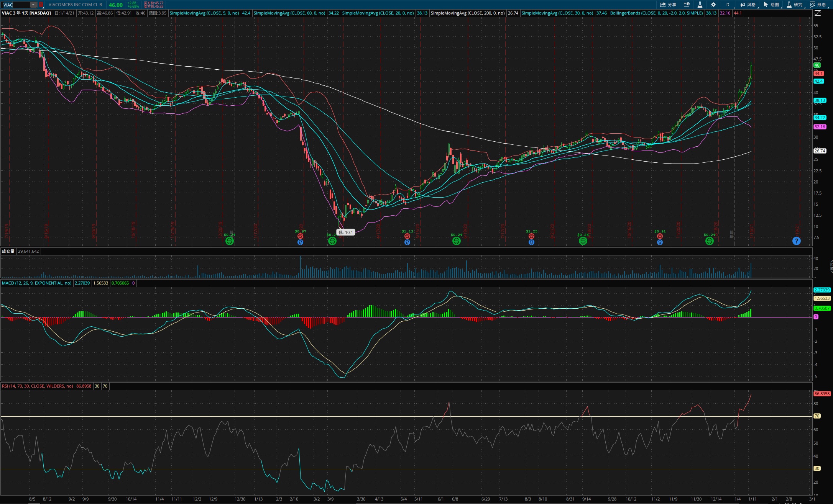
Task: Click the blue lightbulb icon under $1.13
Action: tap(407, 242)
